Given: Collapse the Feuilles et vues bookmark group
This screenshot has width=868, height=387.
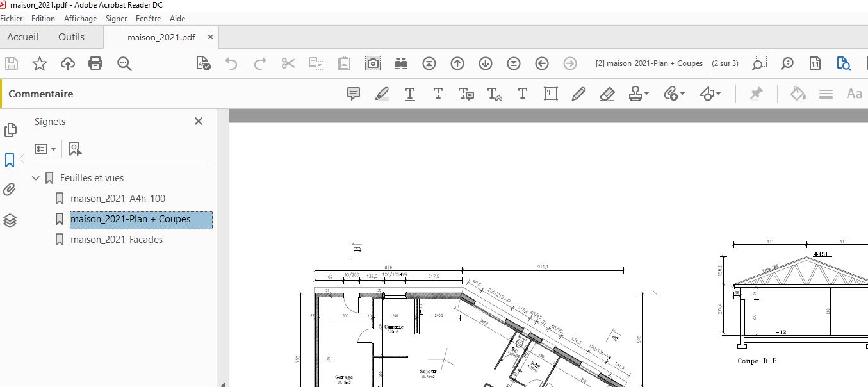Looking at the screenshot, I should pos(36,178).
